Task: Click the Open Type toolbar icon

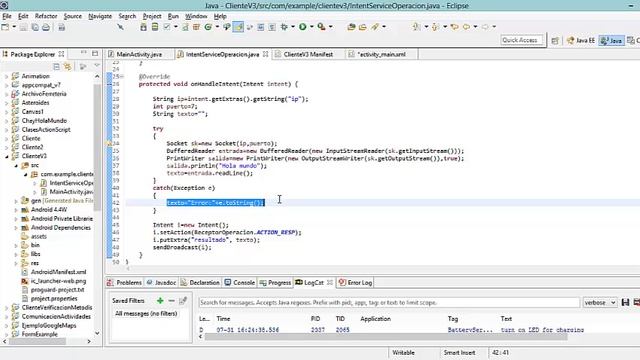Action: pos(351,27)
